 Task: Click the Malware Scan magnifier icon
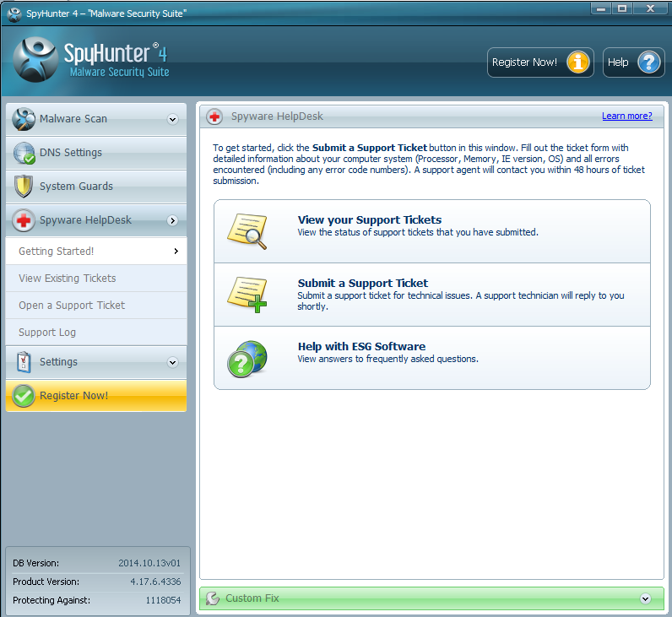pyautogui.click(x=24, y=119)
